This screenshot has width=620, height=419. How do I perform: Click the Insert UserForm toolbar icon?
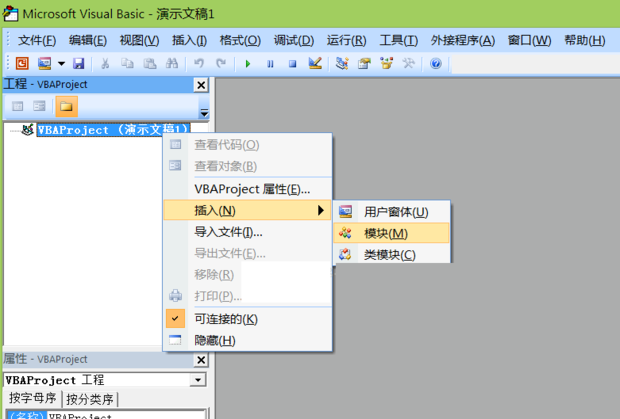44,63
